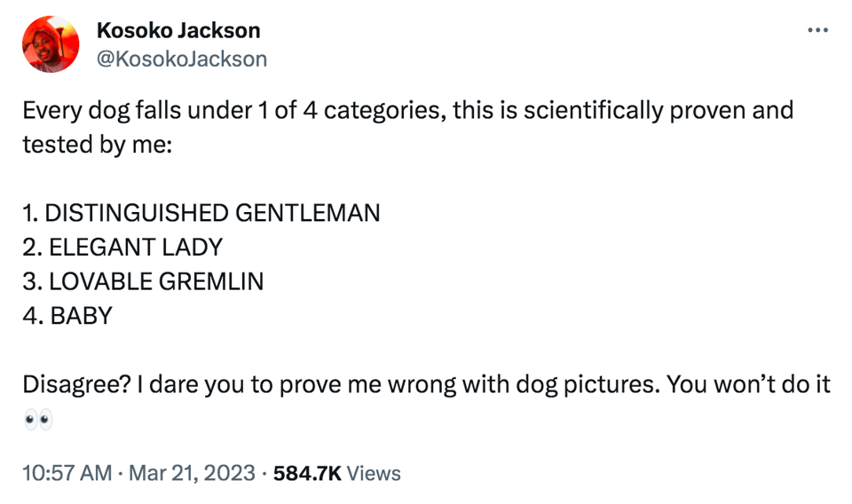
Task: Click the BABY list line
Action: point(67,316)
